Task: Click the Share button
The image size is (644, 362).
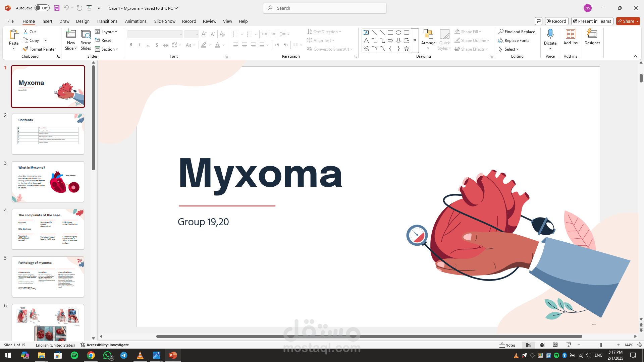Action: click(628, 21)
